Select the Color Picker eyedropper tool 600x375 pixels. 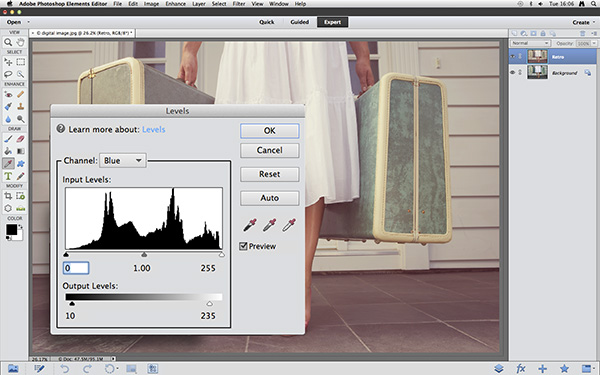8,164
